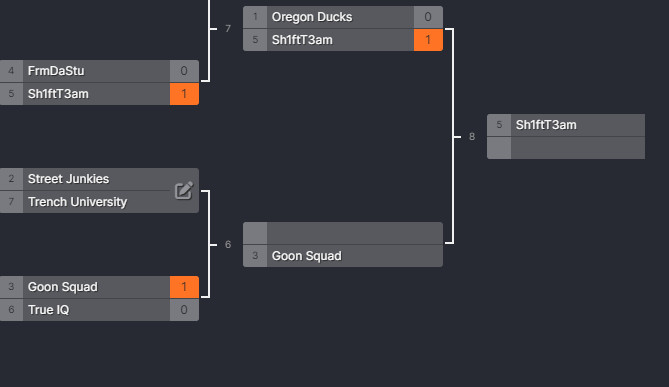Screen dimensions: 669x387
Task: Click orange score 1 beside Oregon Ducks match
Action: 428,40
